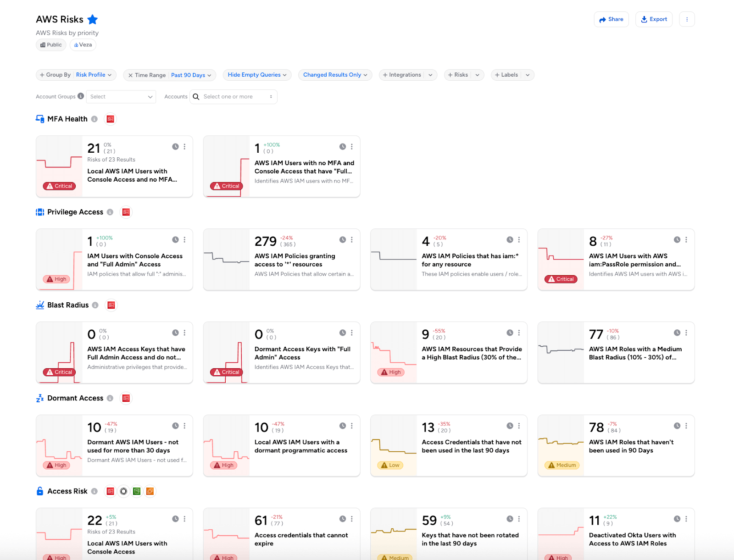734x560 pixels.
Task: Click the blue favorite star beside AWS Risks
Action: coord(93,19)
